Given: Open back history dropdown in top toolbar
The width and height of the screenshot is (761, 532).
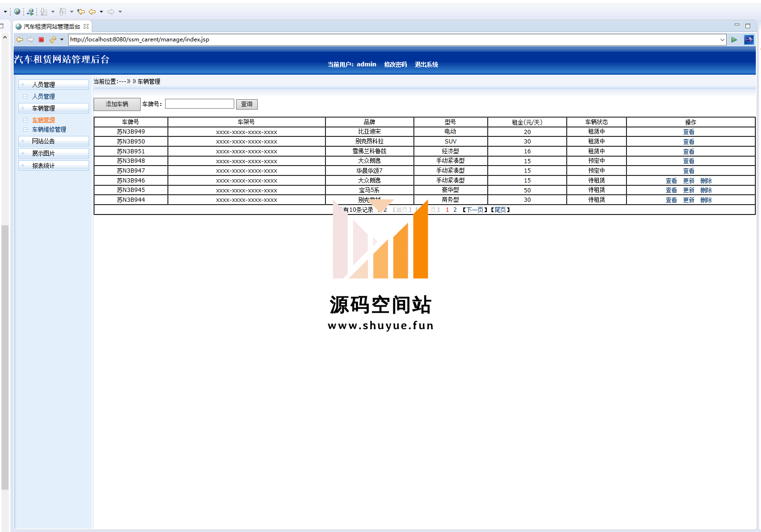Looking at the screenshot, I should 101,11.
